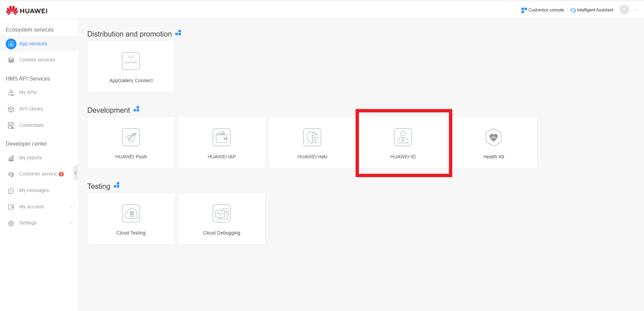Click the Cloud Debugging label
The height and width of the screenshot is (311, 644).
tap(222, 233)
